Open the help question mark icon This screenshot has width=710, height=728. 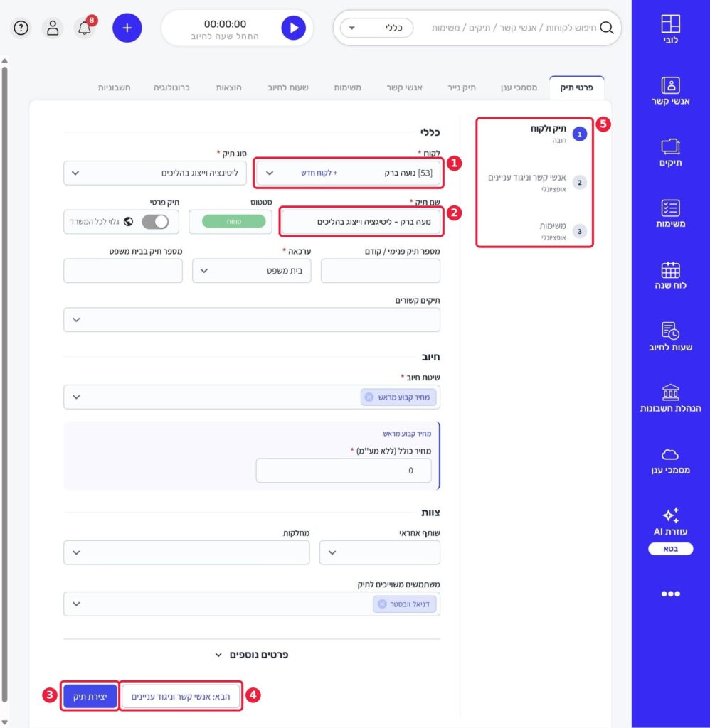21,28
